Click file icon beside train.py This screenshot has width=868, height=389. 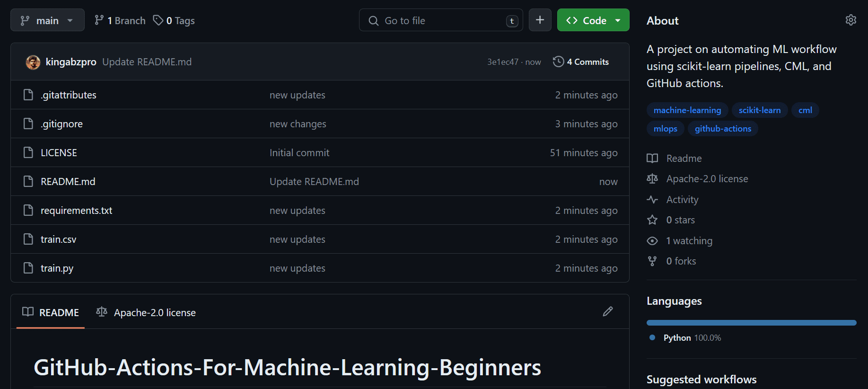click(x=28, y=268)
